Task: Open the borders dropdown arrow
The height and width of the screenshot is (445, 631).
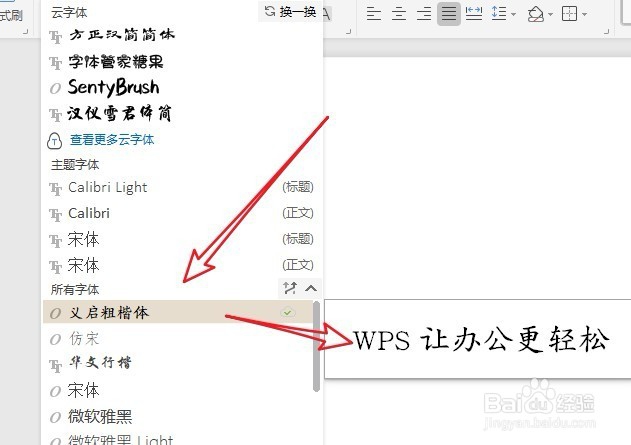Action: tap(584, 14)
